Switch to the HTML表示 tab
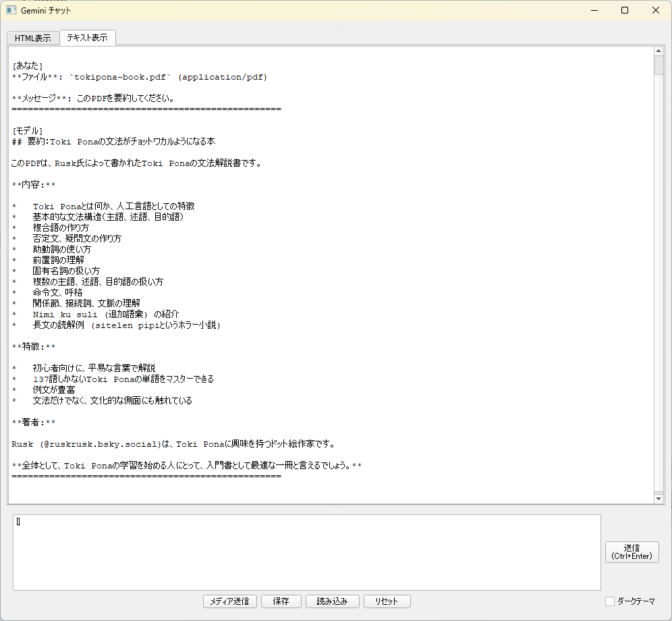Screen dimensions: 672x621 tap(33, 38)
